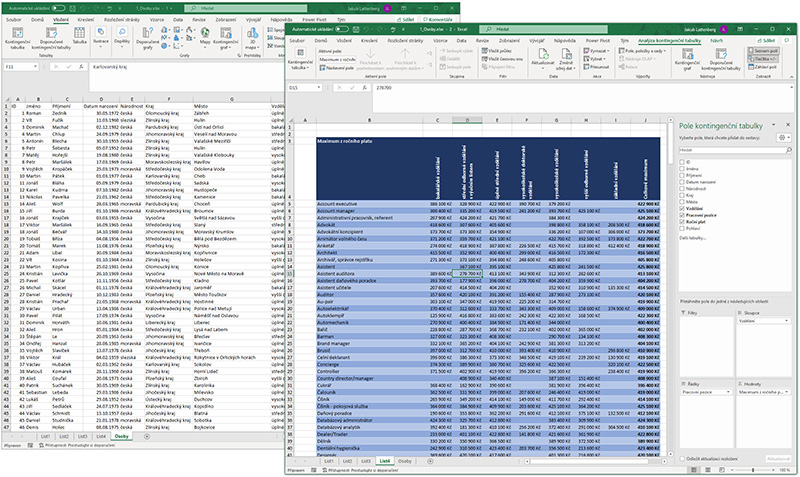This screenshot has height=477, width=800.
Task: Click Sdílet button in back window
Action: click(x=406, y=19)
